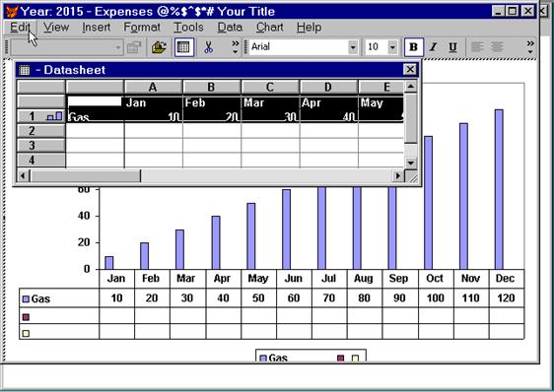Open the Help menu
Viewport: 554px width, 392px height.
pyautogui.click(x=309, y=28)
